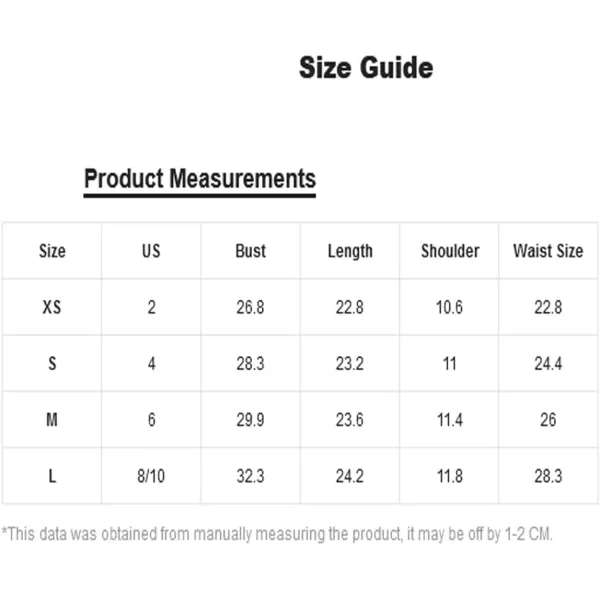Screen dimensions: 600x600
Task: Select the M size row label
Action: tap(52, 420)
